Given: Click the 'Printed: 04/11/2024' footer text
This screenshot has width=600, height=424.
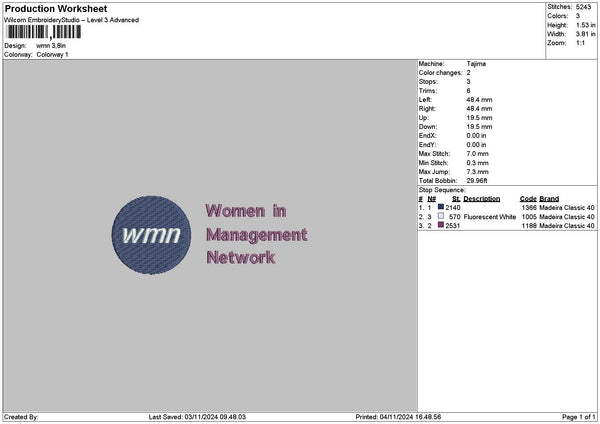Looking at the screenshot, I should point(398,417).
